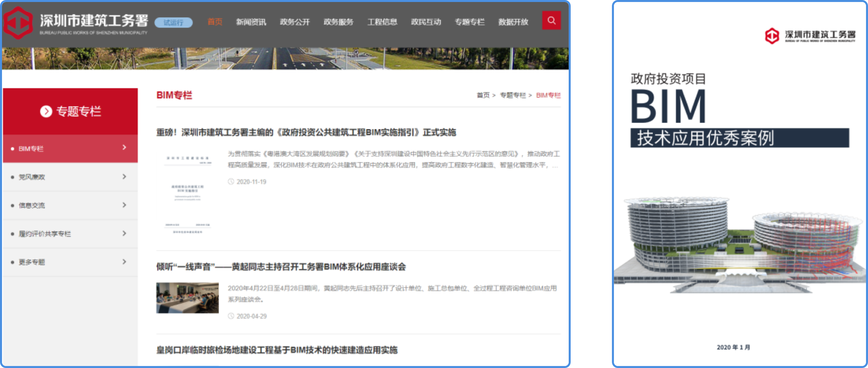The width and height of the screenshot is (868, 368).
Task: Click the red search icon in the header
Action: pos(551,21)
